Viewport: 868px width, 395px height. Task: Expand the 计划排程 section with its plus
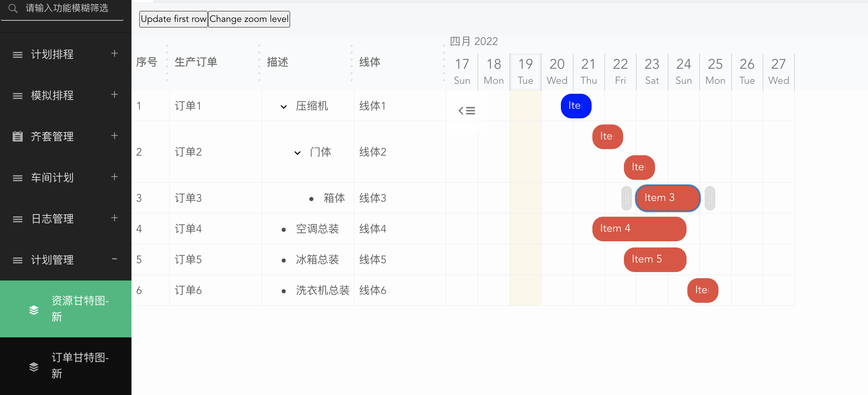click(114, 54)
